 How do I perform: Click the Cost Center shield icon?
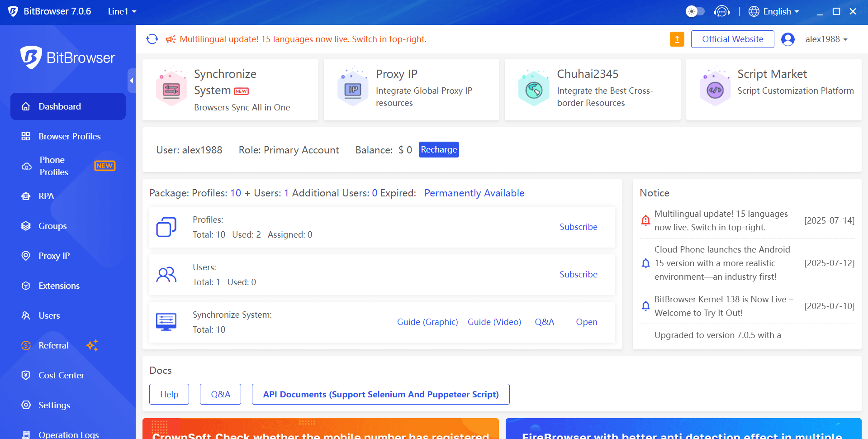[x=26, y=375]
